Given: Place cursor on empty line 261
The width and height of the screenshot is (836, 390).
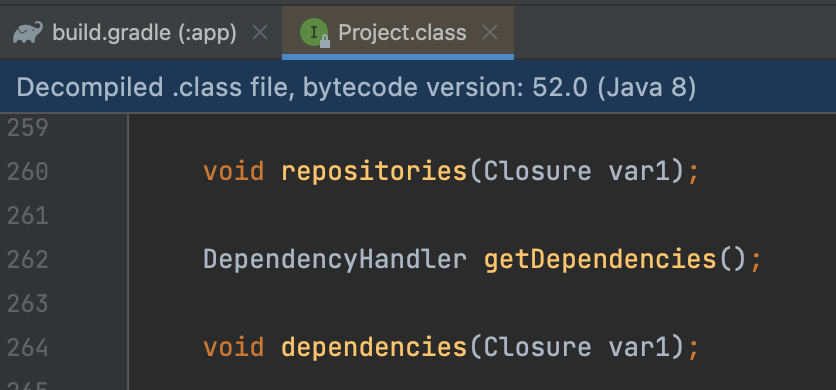Looking at the screenshot, I should [480, 216].
